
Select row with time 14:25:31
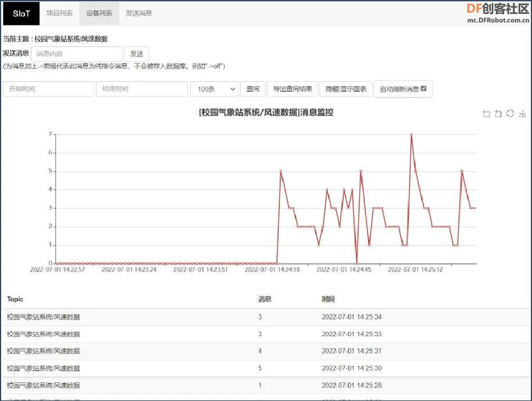pos(266,351)
